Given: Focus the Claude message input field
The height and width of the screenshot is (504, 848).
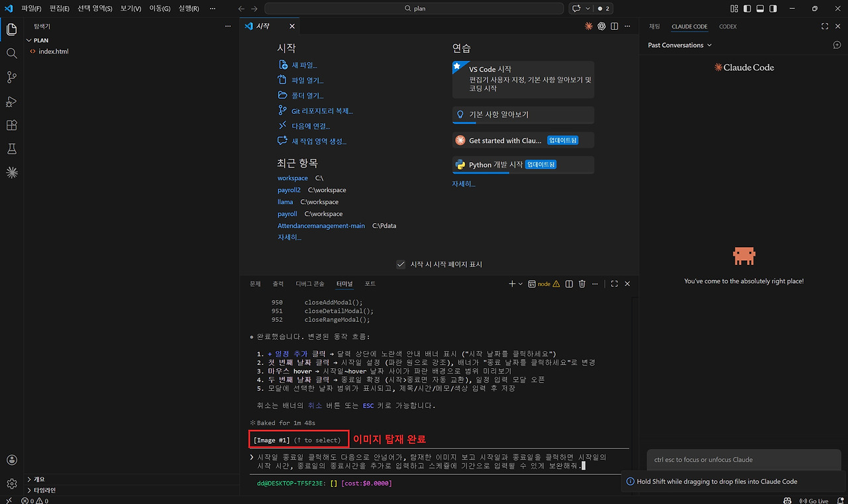Looking at the screenshot, I should 742,460.
